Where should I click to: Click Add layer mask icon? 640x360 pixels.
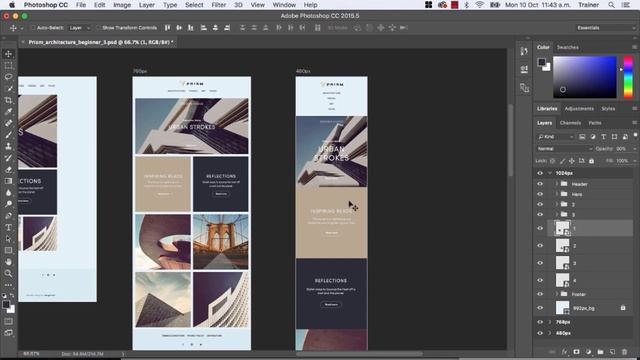click(x=576, y=351)
